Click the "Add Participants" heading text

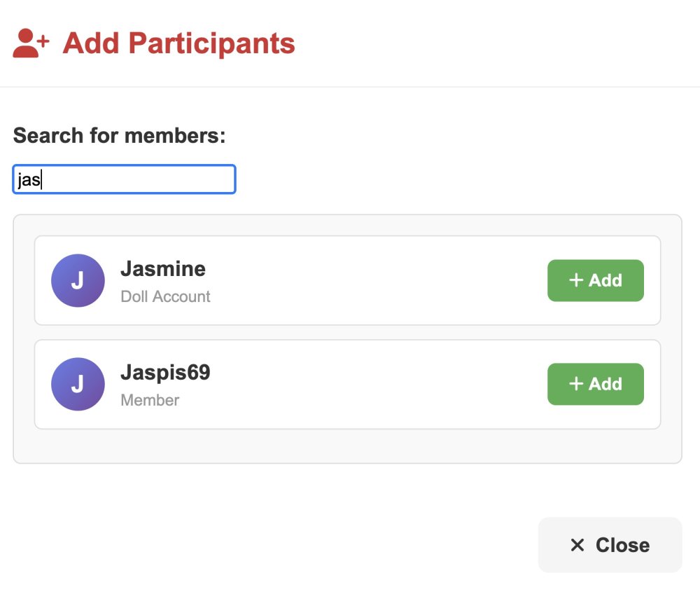click(x=178, y=43)
